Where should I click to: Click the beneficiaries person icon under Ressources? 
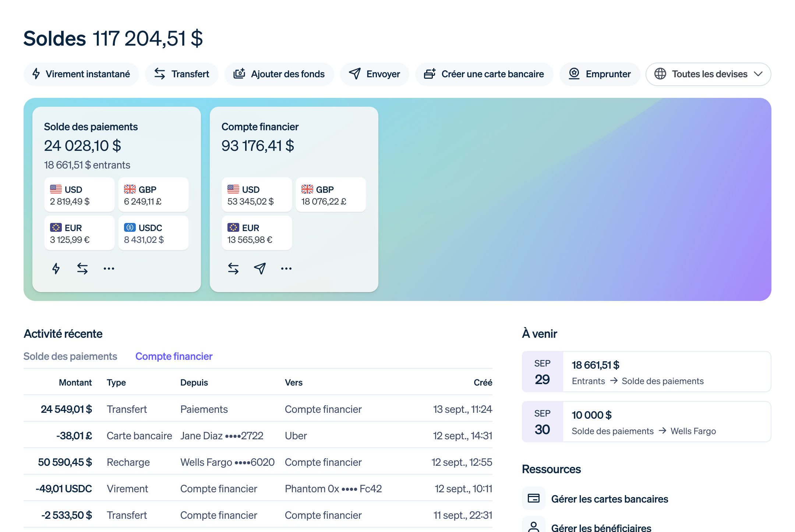[x=533, y=525]
